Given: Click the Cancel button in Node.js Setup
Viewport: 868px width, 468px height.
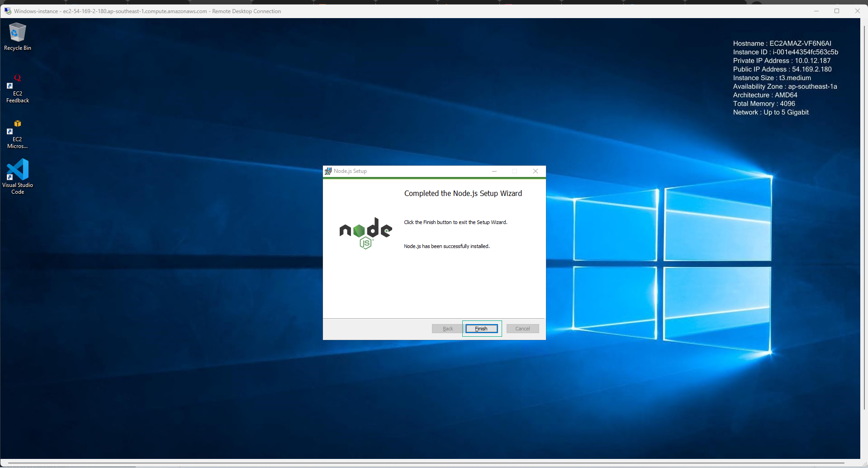Looking at the screenshot, I should point(522,329).
